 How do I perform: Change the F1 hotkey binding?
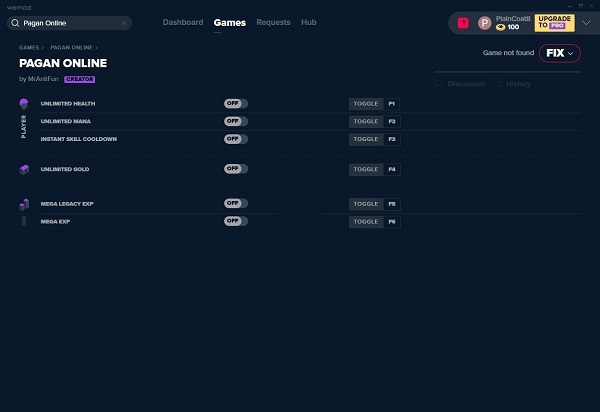pyautogui.click(x=392, y=104)
